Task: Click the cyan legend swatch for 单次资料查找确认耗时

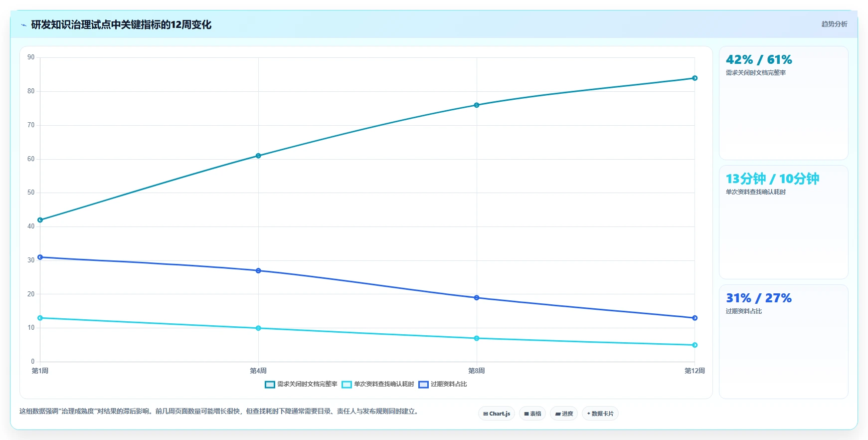Action: click(347, 384)
